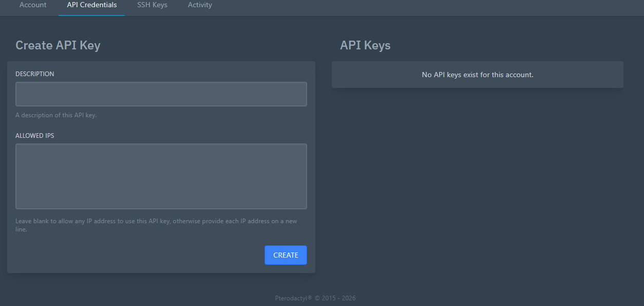Click inside the Allowed IPs text area
The height and width of the screenshot is (306, 644).
161,176
